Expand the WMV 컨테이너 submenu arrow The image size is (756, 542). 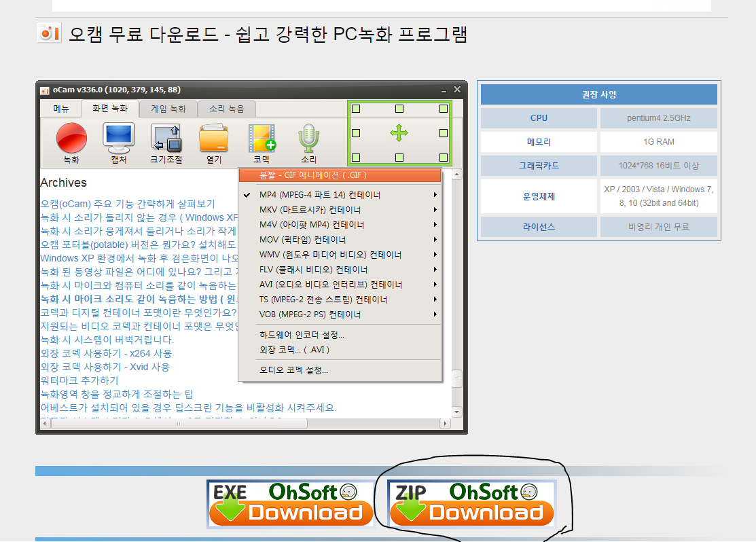[x=435, y=255]
